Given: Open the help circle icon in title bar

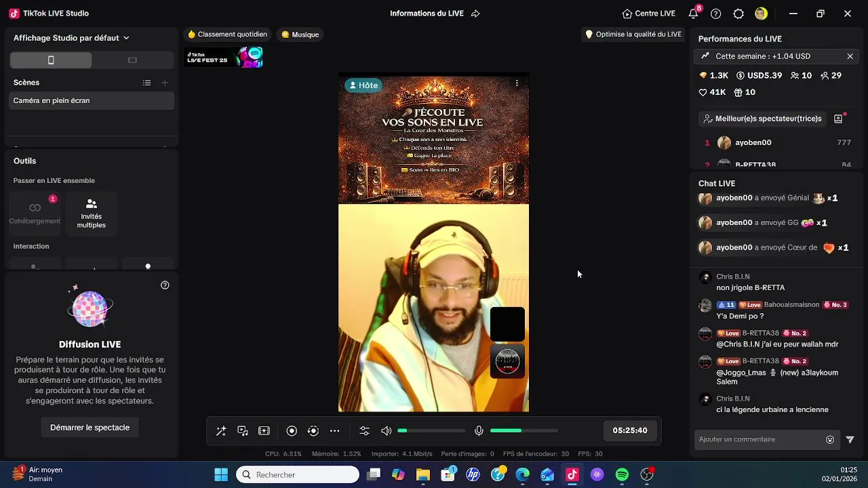Looking at the screenshot, I should pyautogui.click(x=716, y=14).
